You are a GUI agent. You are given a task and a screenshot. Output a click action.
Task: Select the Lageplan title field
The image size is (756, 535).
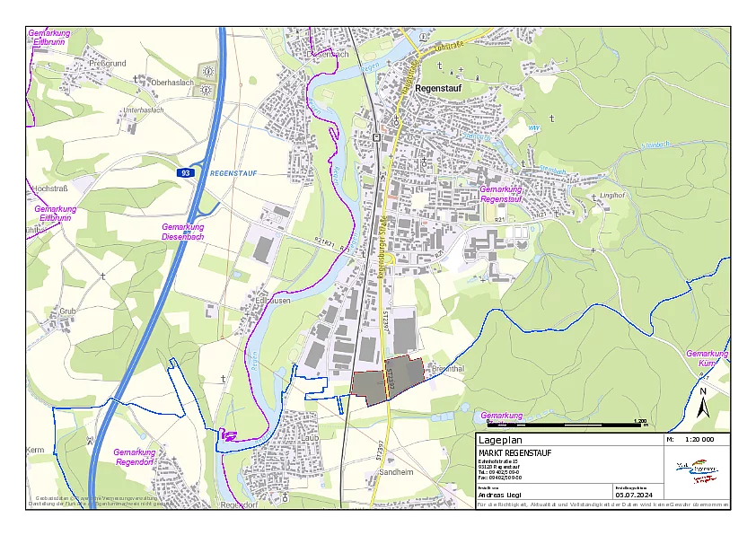click(x=503, y=438)
